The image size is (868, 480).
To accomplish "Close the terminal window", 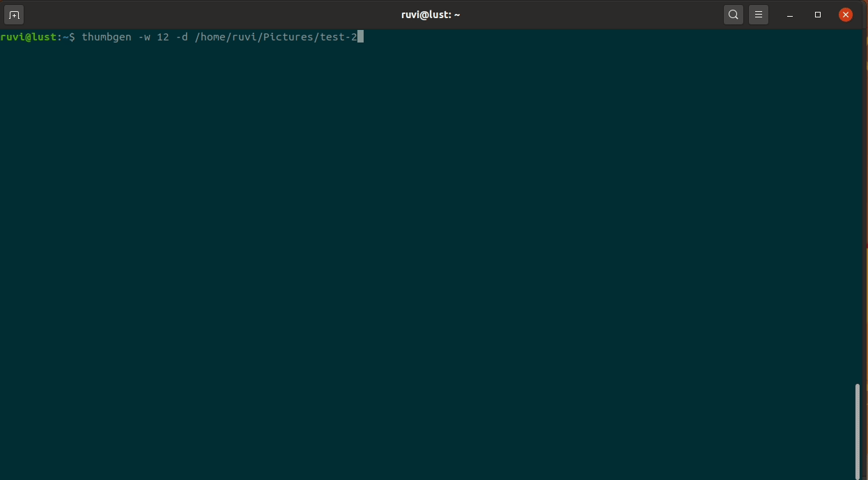I will [x=845, y=15].
